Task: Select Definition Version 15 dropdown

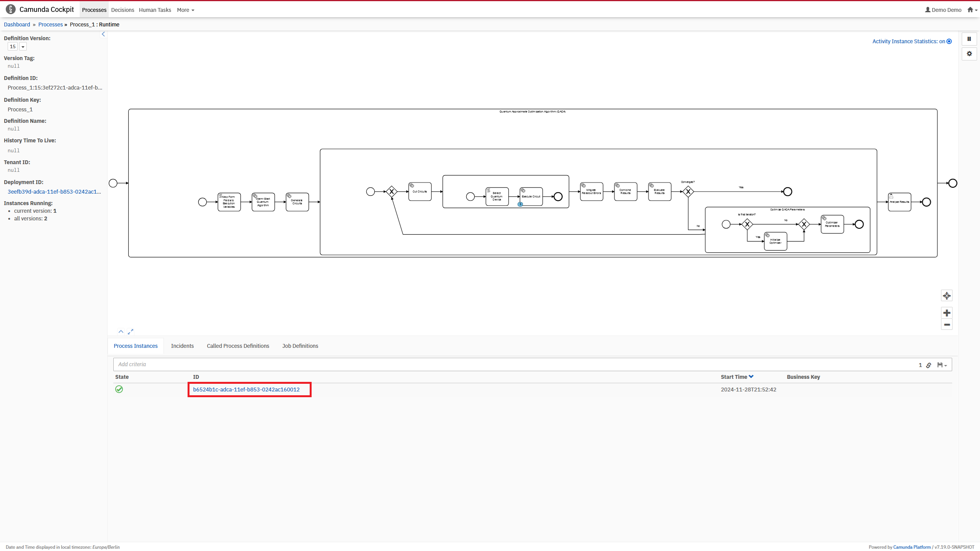Action: pyautogui.click(x=22, y=46)
